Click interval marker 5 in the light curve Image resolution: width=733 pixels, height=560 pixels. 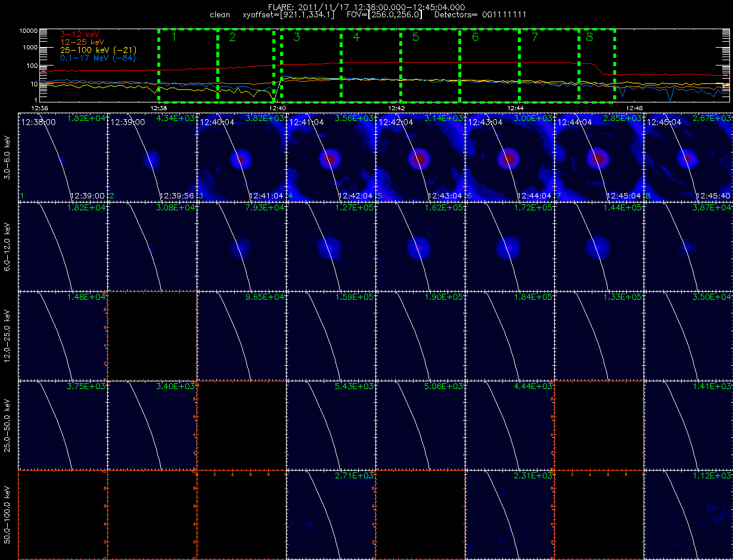pos(416,38)
